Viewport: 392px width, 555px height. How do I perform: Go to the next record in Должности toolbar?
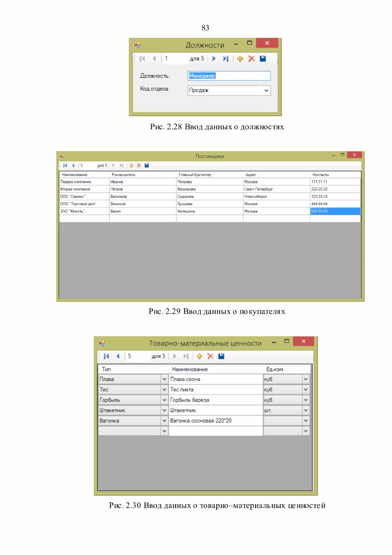click(214, 59)
